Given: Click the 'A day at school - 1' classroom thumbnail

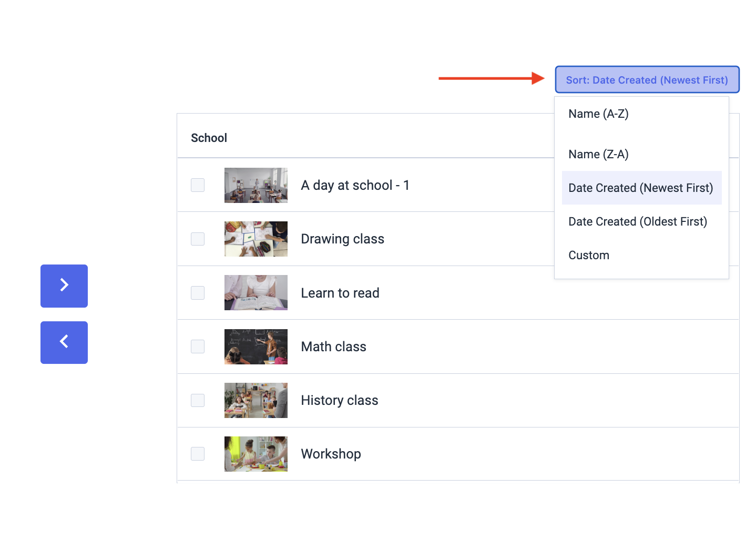Looking at the screenshot, I should point(256,185).
